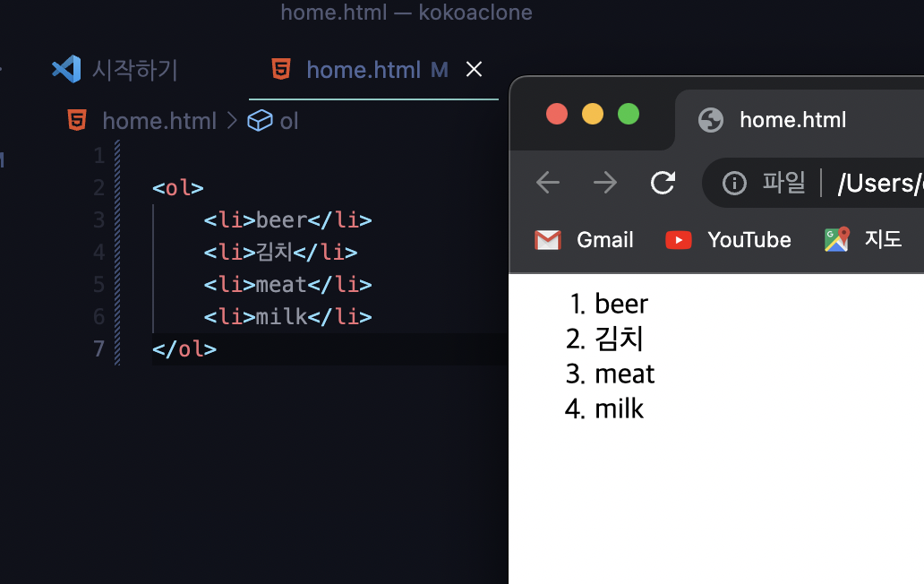The width and height of the screenshot is (924, 584).
Task: Click list item beer in browser page
Action: click(621, 304)
